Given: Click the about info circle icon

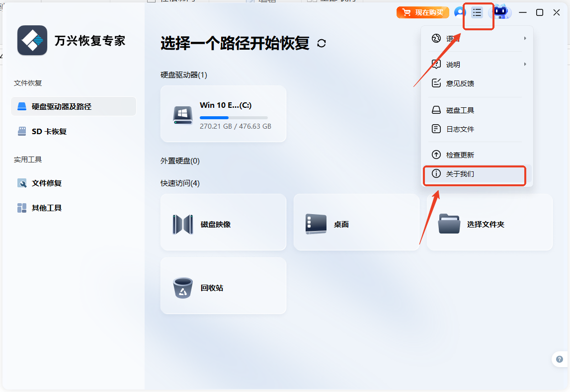Looking at the screenshot, I should 436,174.
